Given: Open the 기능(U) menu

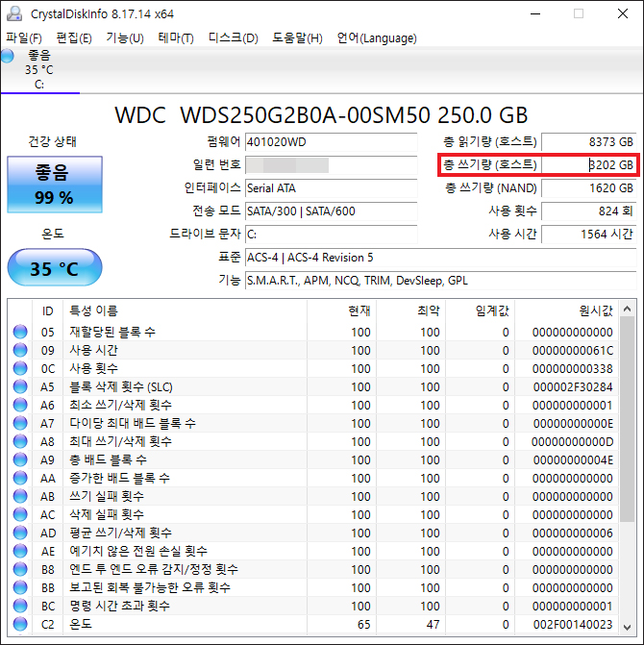Looking at the screenshot, I should (x=125, y=38).
